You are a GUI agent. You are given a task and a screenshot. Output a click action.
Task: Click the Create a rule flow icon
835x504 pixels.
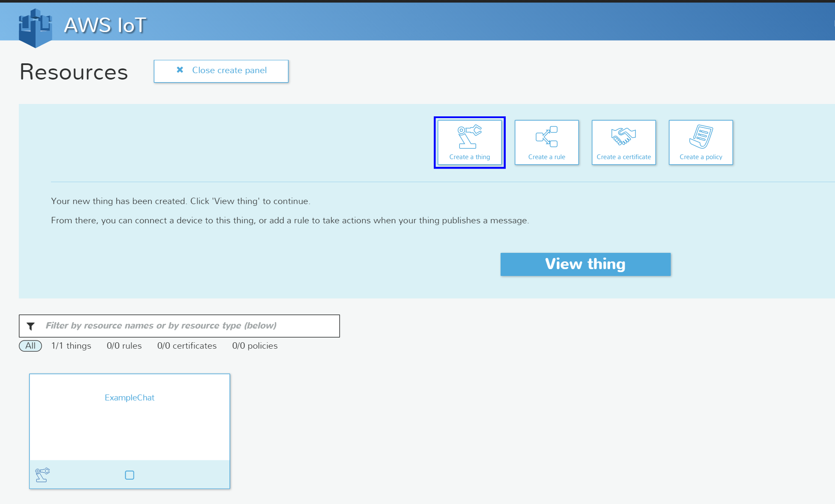(x=546, y=137)
